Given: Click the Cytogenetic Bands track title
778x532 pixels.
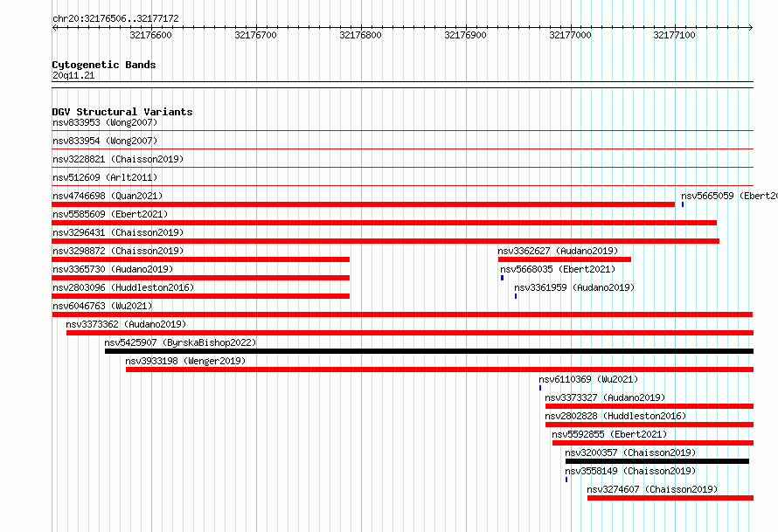Looking at the screenshot, I should 104,65.
